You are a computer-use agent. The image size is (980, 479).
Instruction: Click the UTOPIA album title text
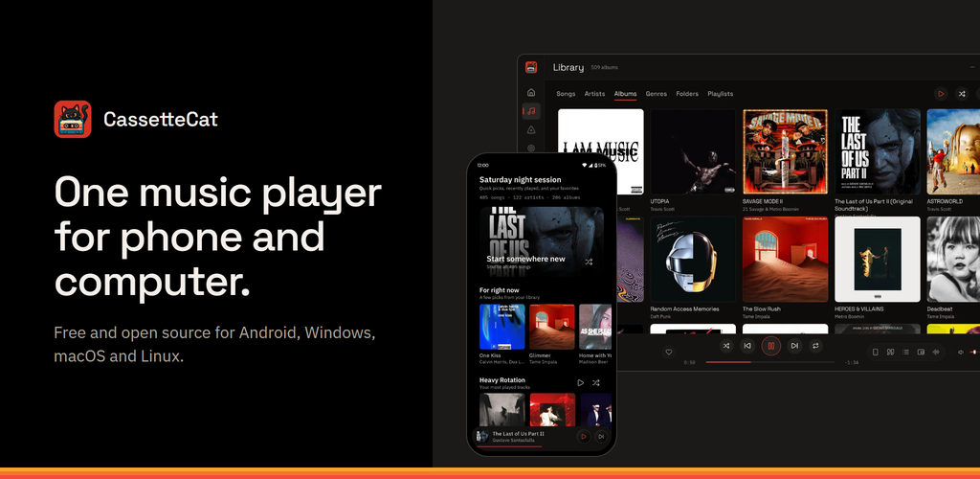[660, 202]
